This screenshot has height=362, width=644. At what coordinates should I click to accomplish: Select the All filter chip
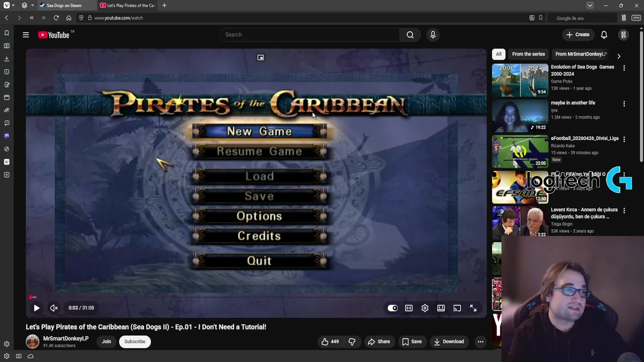click(x=498, y=54)
